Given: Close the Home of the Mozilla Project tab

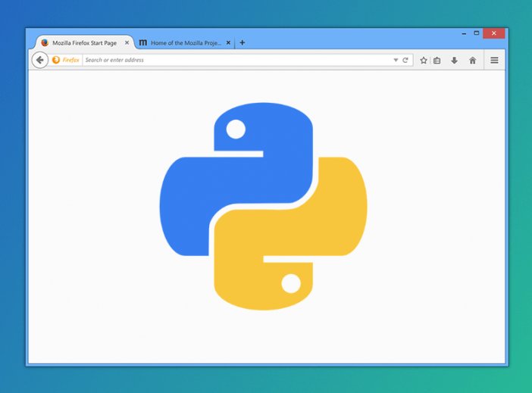Looking at the screenshot, I should [228, 43].
